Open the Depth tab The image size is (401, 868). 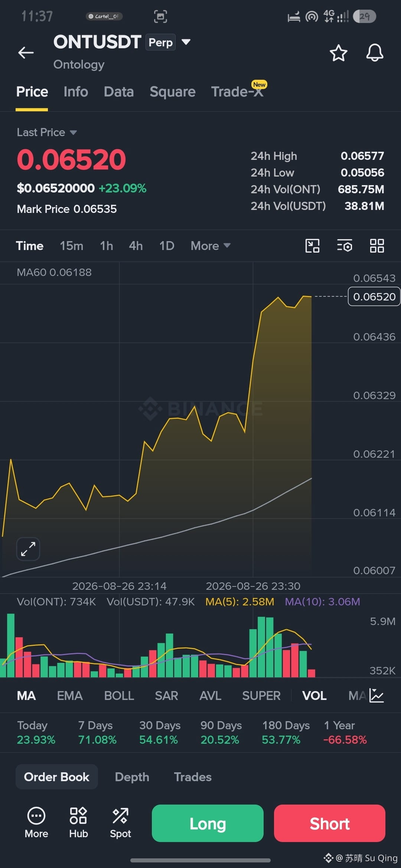(x=132, y=777)
